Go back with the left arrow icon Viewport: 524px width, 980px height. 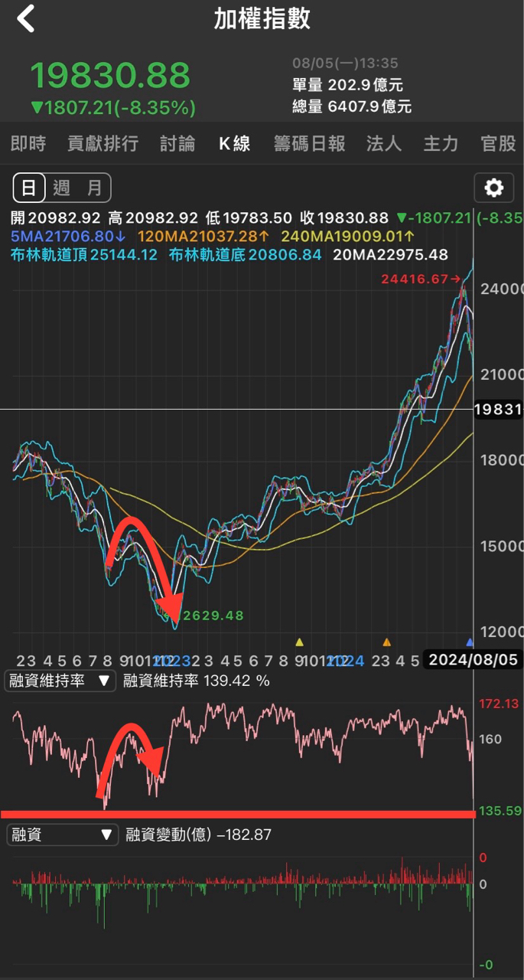click(26, 19)
